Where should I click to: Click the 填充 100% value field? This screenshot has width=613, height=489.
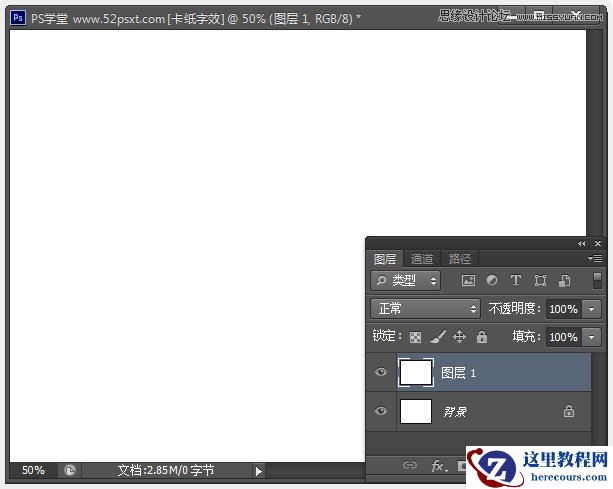564,337
